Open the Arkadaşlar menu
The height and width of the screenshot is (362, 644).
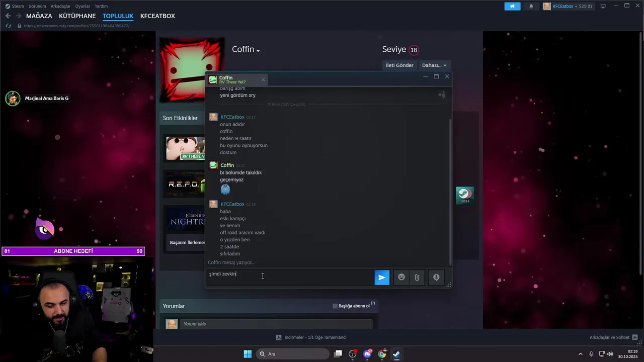coord(61,6)
